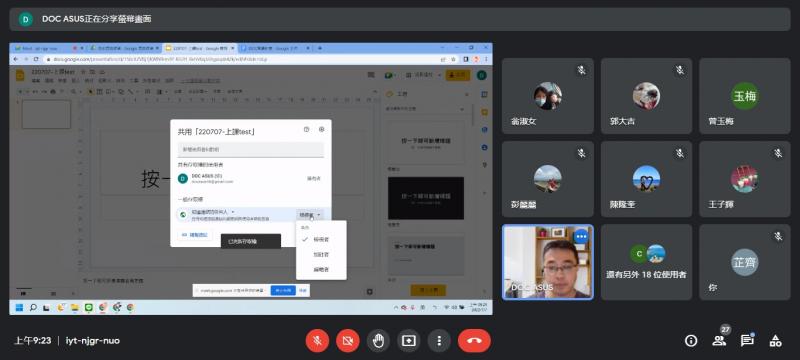Switch to the fourth Chrome tab (Docs)
The width and height of the screenshot is (800, 360).
pos(276,48)
